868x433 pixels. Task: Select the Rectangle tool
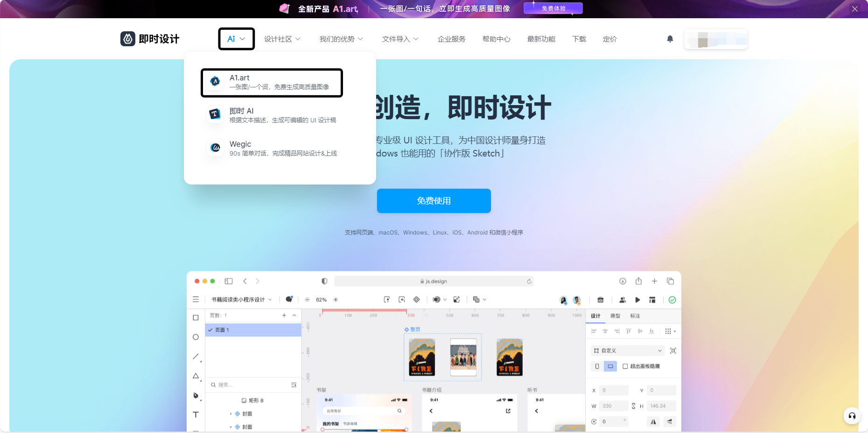coord(196,318)
